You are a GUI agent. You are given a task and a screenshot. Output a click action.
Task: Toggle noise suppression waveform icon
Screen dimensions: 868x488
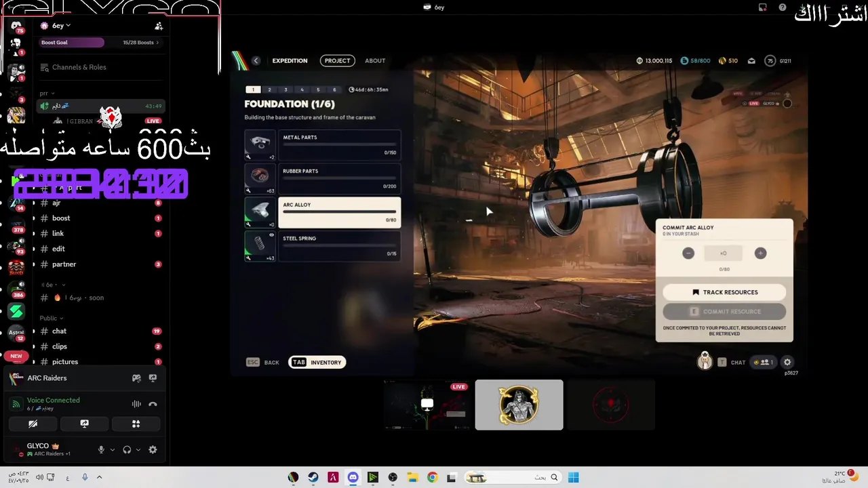(x=136, y=404)
